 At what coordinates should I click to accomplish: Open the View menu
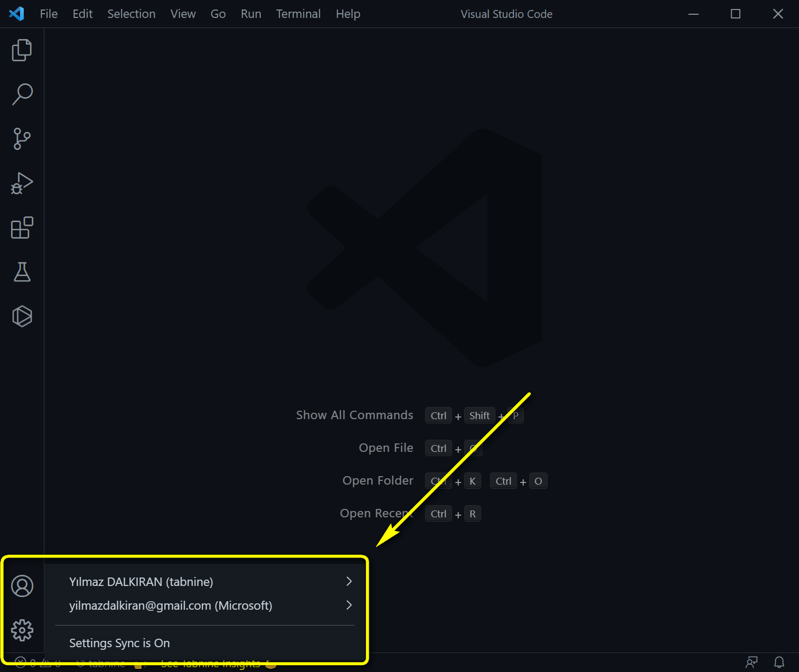tap(183, 14)
